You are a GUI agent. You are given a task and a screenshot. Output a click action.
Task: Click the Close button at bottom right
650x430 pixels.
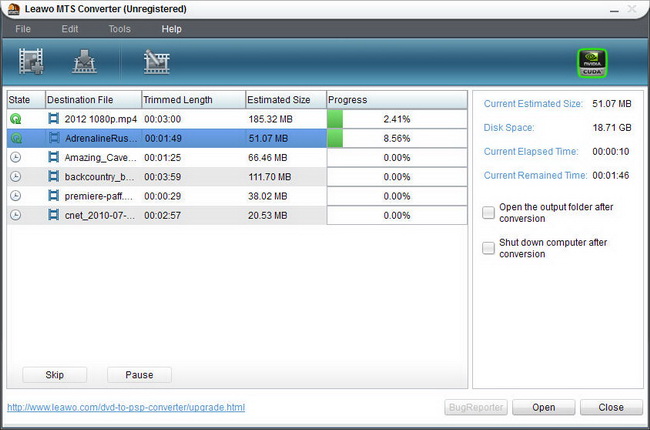pyautogui.click(x=611, y=407)
